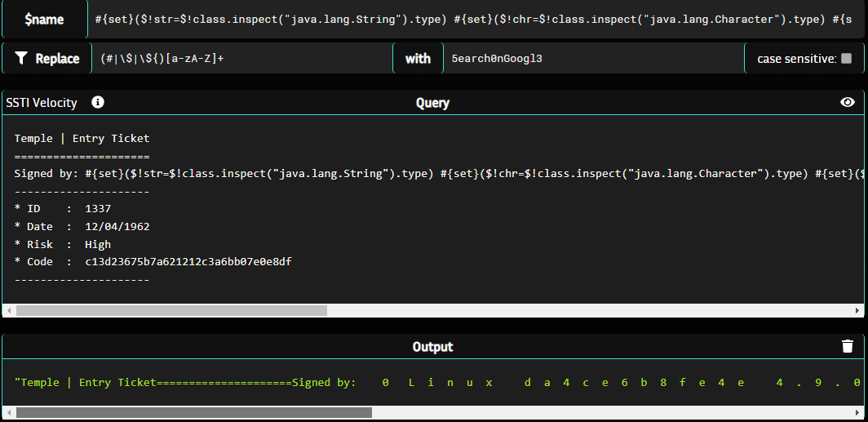This screenshot has height=422, width=868.
Task: Click the funnel filter icon beside Replace
Action: point(21,59)
